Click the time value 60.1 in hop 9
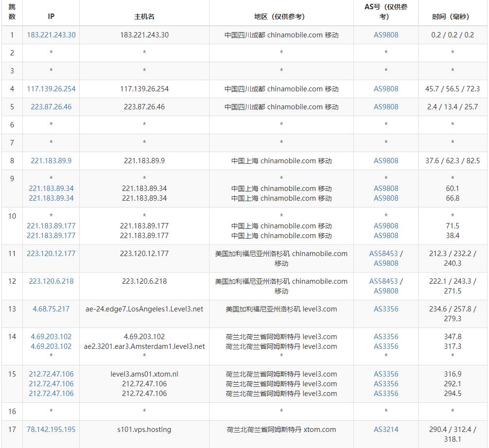This screenshot has height=448, width=489. (x=453, y=189)
